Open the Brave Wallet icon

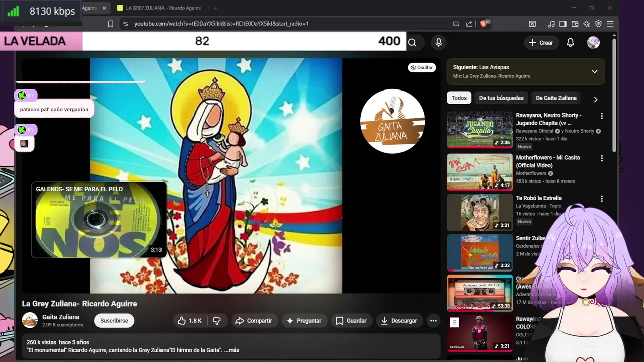click(x=575, y=24)
